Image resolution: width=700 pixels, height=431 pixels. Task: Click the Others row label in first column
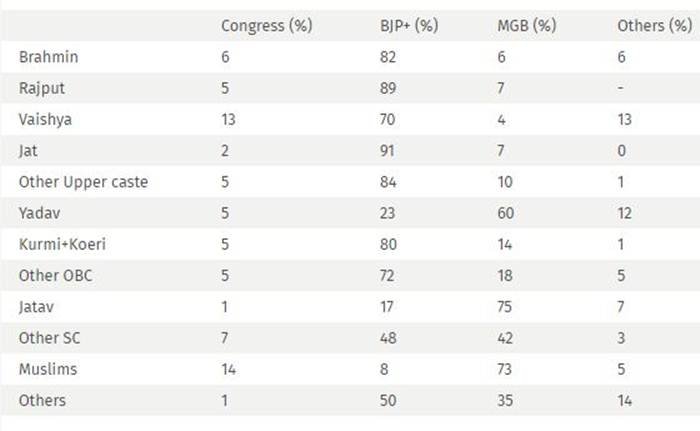[x=42, y=401]
